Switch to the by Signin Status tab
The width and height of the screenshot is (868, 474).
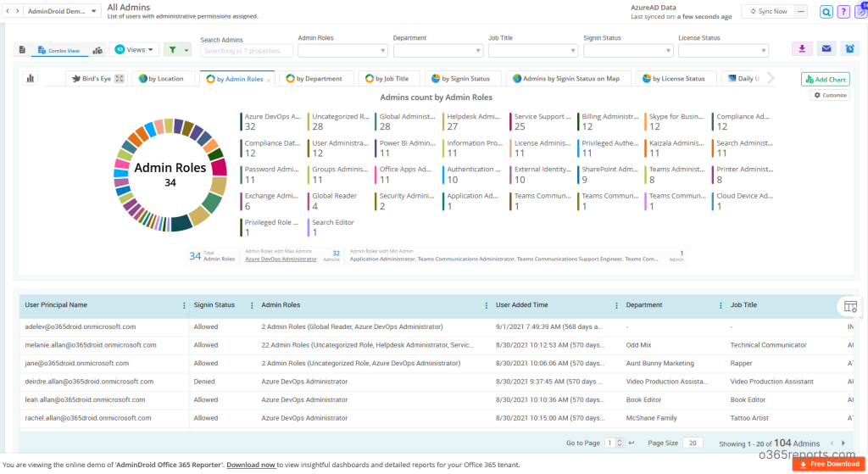[461, 79]
